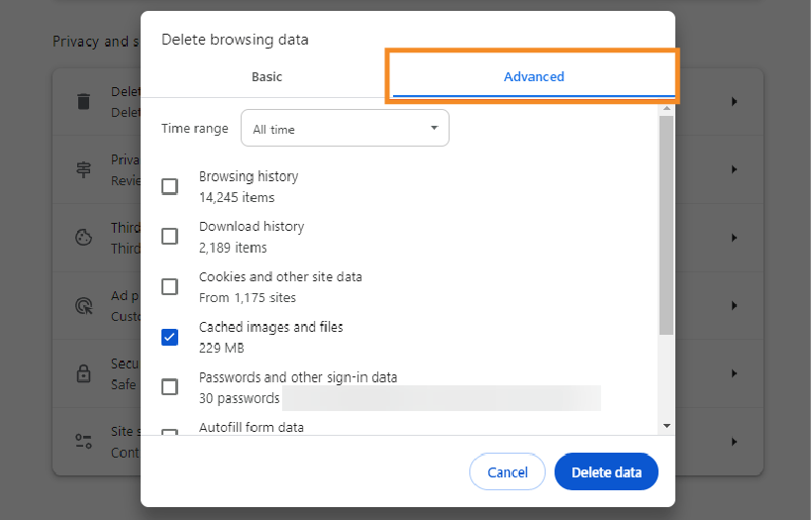Image resolution: width=812 pixels, height=520 pixels.
Task: Click the Site settings sliders icon
Action: [83, 442]
